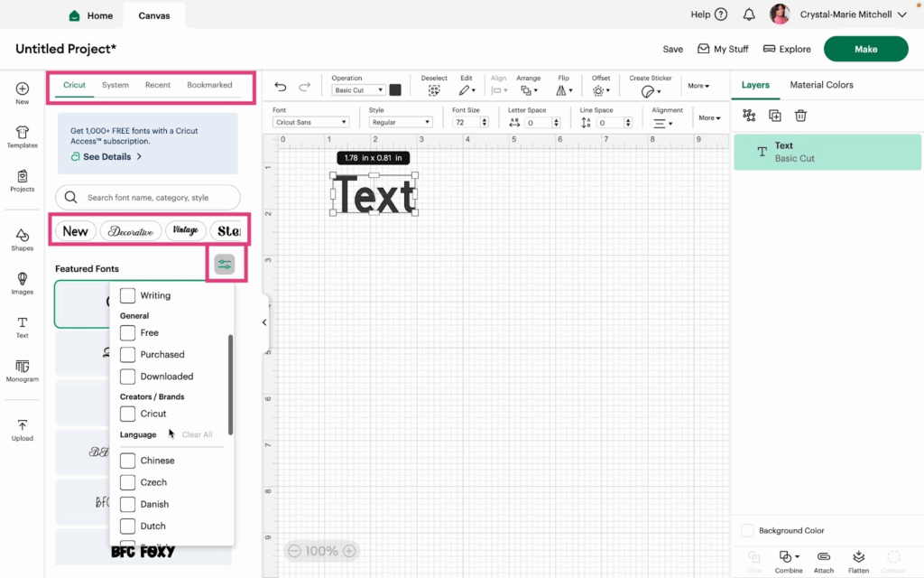This screenshot has width=924, height=578.
Task: Group layers icon in Layers panel
Action: (x=749, y=116)
